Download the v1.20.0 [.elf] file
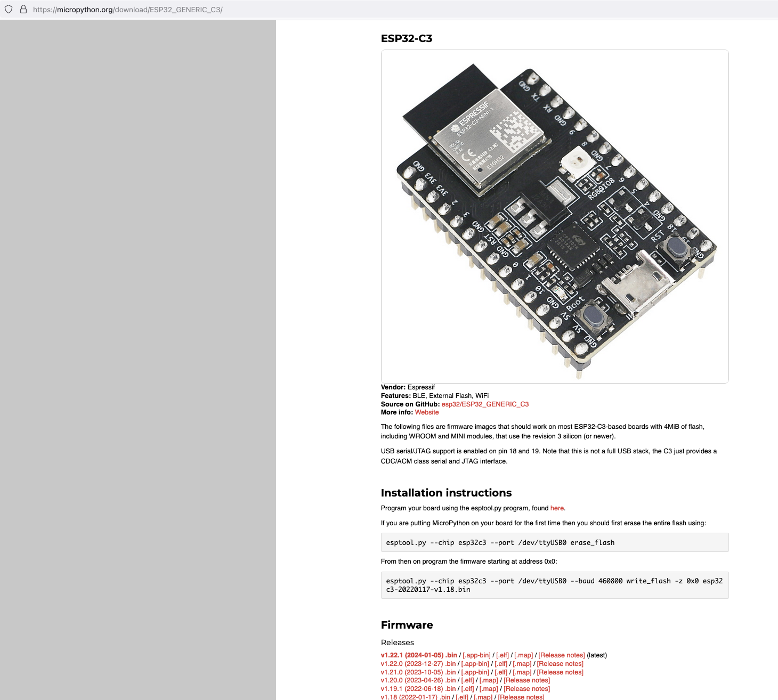This screenshot has height=700, width=778. (x=467, y=680)
